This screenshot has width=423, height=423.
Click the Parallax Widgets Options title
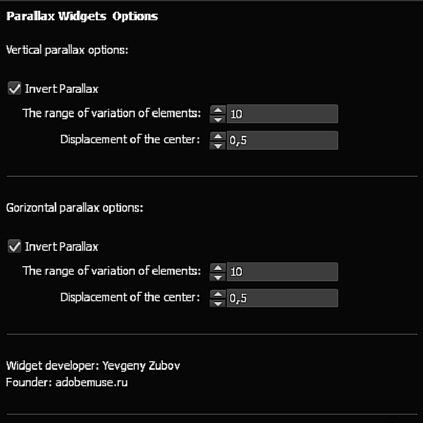click(82, 16)
